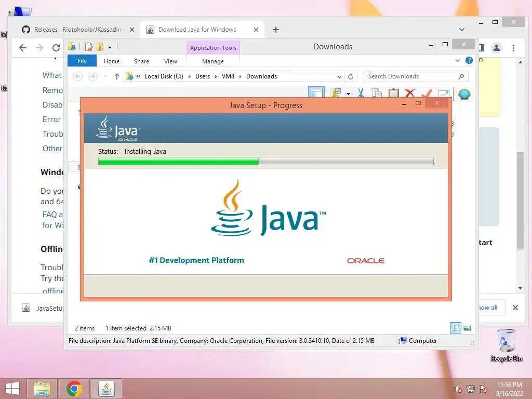The width and height of the screenshot is (532, 399).
Task: Click the search magnifier icon in Explorer
Action: 461,76
